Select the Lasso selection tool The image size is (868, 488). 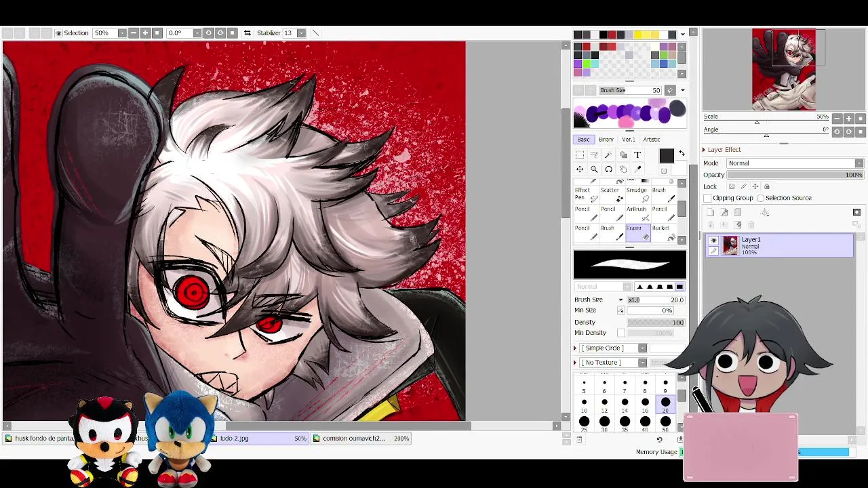[x=594, y=155]
